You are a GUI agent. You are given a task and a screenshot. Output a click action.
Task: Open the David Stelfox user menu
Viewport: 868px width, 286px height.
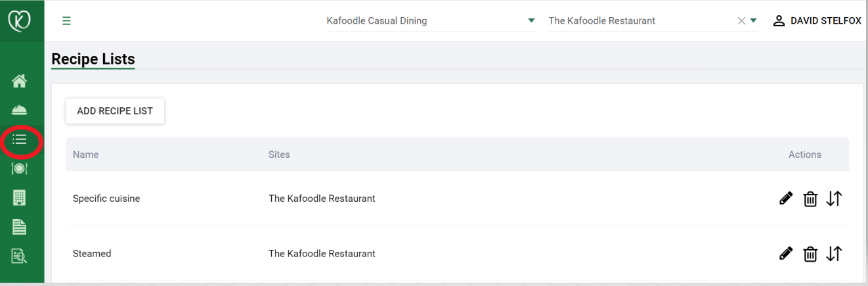coord(817,21)
